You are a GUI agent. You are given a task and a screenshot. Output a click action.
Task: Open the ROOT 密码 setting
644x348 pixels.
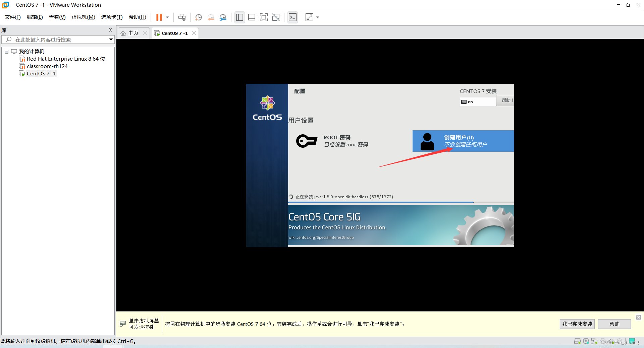[346, 141]
